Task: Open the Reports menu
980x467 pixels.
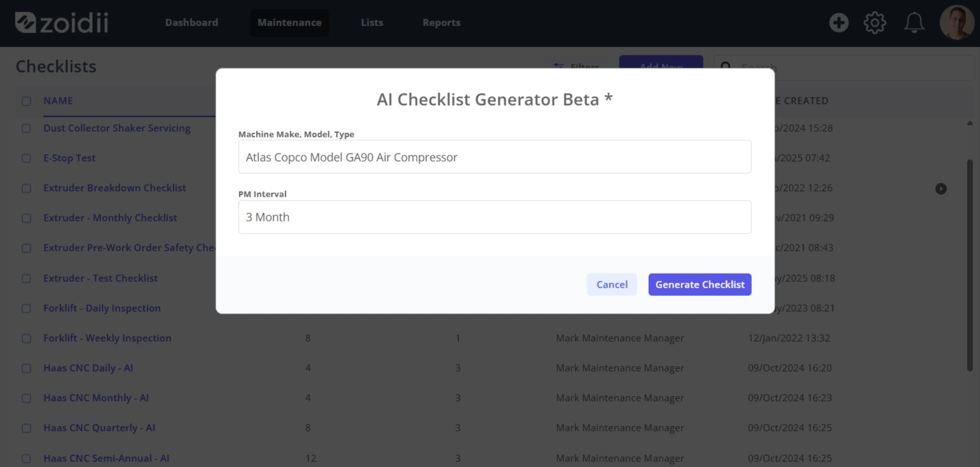Action: 441,22
